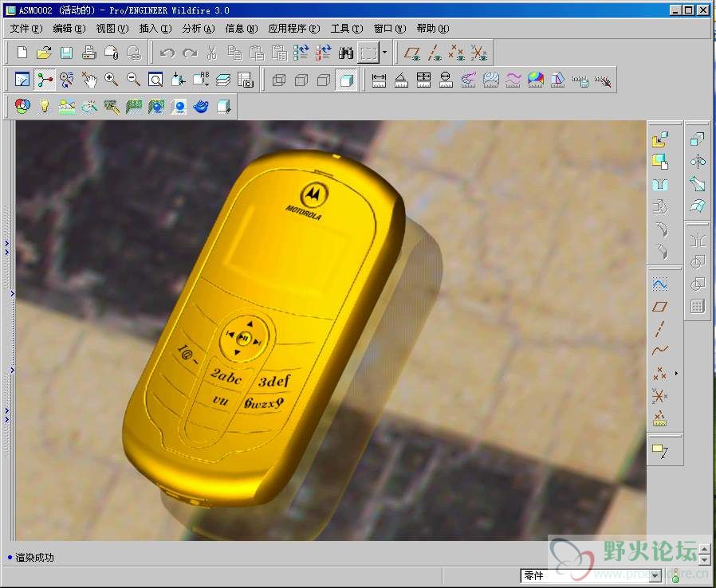This screenshot has width=716, height=588.
Task: Click the regeneration status traffic light icon
Action: pos(676,577)
